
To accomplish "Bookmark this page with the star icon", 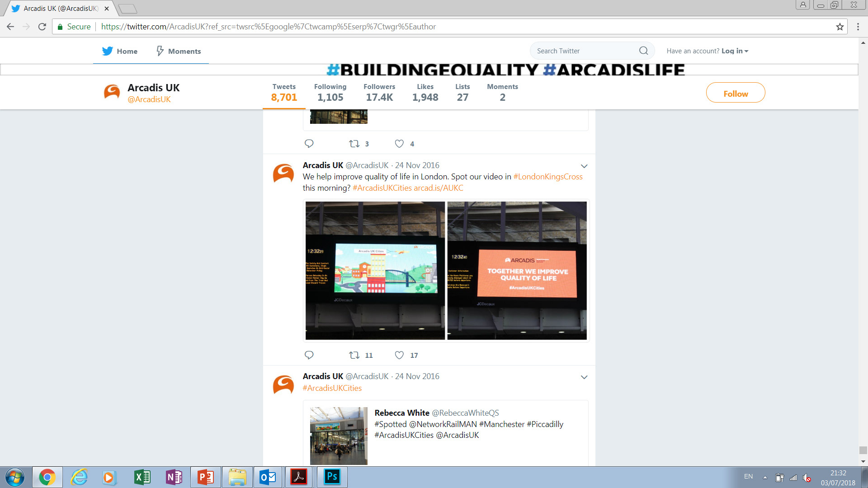I will 840,27.
